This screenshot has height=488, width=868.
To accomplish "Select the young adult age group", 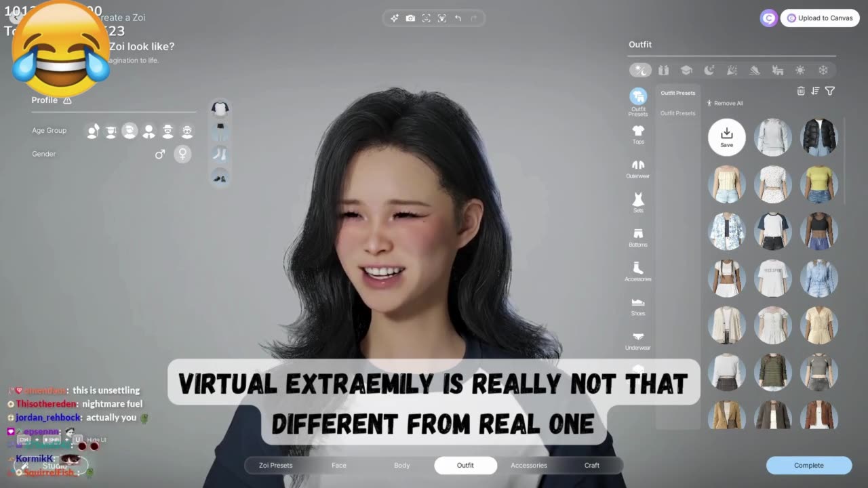I will point(130,130).
